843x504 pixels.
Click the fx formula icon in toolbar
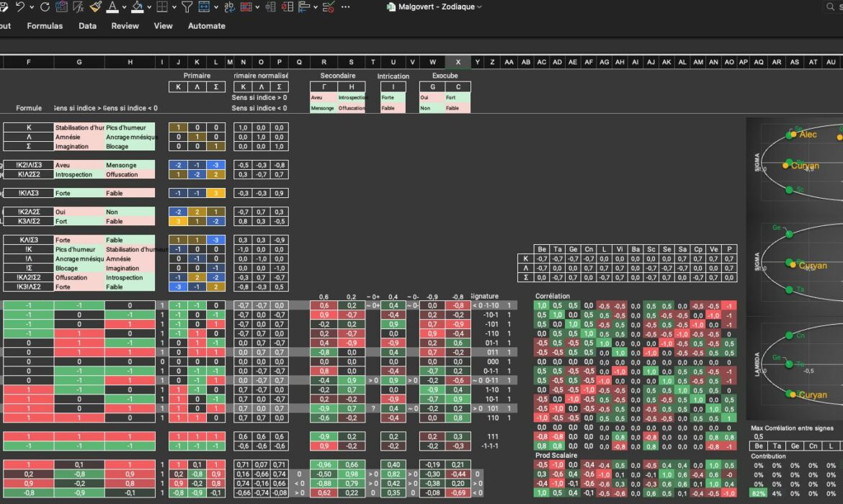pyautogui.click(x=79, y=7)
